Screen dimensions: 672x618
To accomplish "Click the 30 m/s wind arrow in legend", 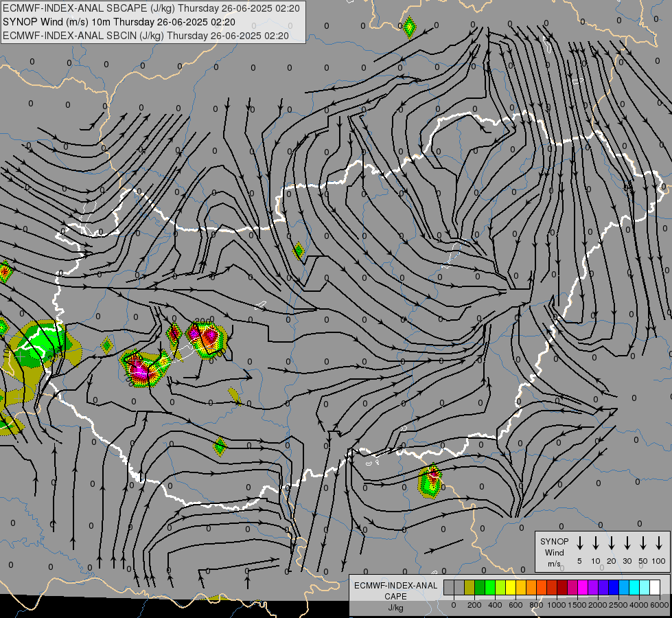I will tap(627, 543).
